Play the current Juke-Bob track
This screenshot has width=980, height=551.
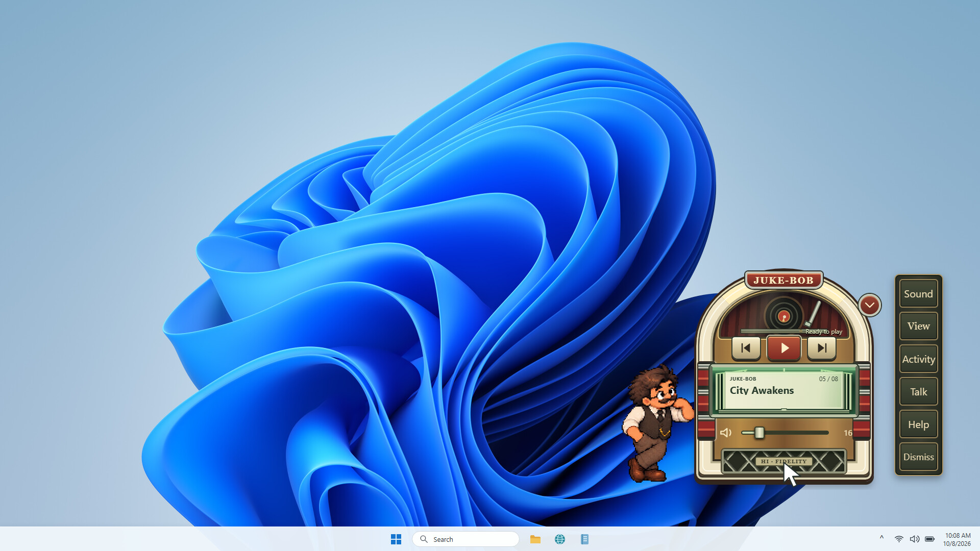pyautogui.click(x=784, y=348)
